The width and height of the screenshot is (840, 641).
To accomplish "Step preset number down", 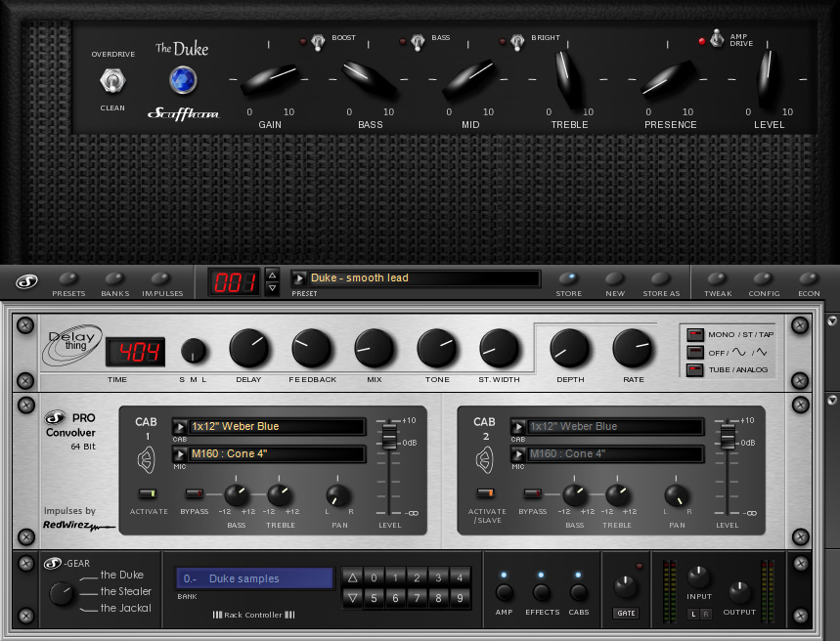I will click(x=272, y=288).
